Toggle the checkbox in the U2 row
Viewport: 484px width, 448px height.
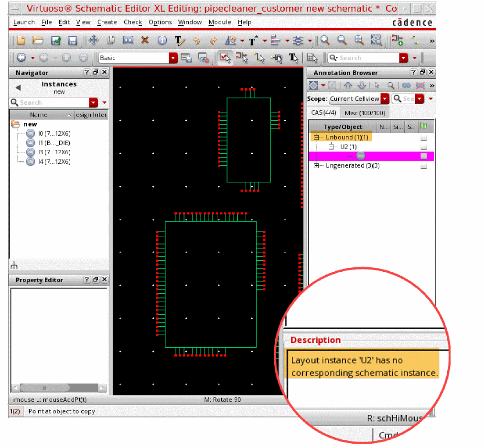[x=423, y=147]
